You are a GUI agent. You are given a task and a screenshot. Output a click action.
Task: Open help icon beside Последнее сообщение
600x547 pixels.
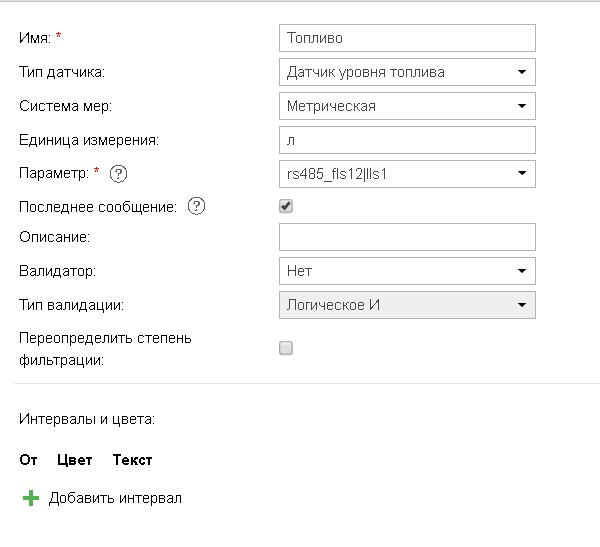click(x=196, y=207)
